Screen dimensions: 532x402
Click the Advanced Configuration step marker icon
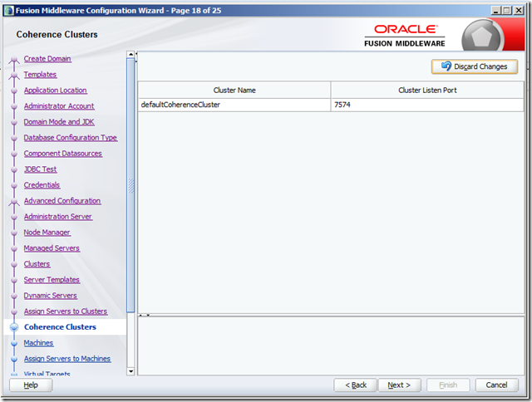14,202
